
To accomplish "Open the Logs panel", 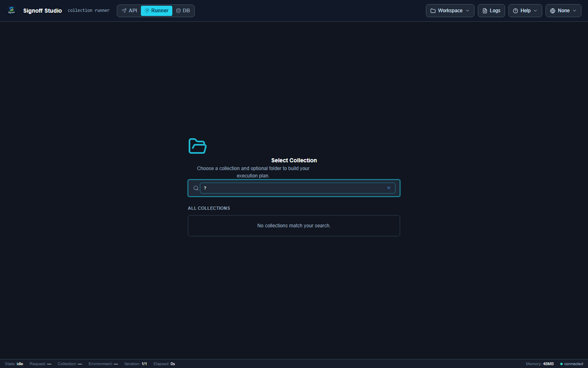I will coord(491,11).
